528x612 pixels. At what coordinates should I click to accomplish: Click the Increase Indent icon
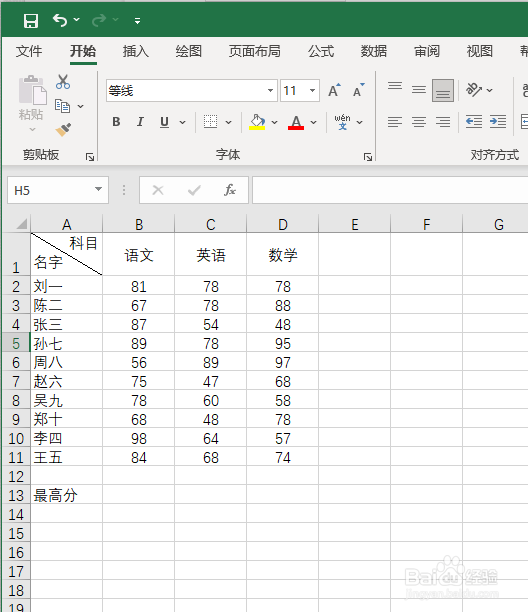pos(498,122)
